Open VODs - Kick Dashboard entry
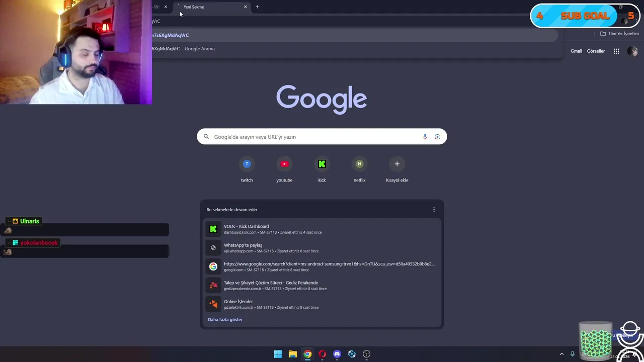Viewport: 644px width, 362px height. tap(322, 229)
